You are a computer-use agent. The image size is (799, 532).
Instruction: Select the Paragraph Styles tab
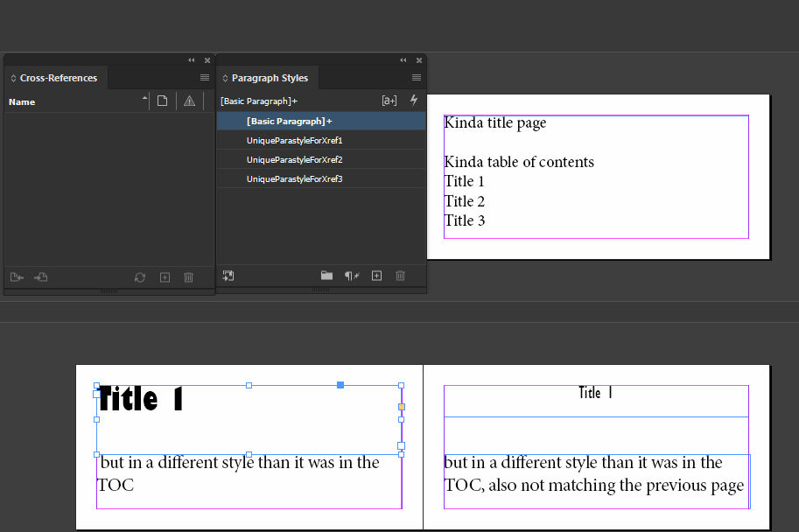pyautogui.click(x=270, y=78)
